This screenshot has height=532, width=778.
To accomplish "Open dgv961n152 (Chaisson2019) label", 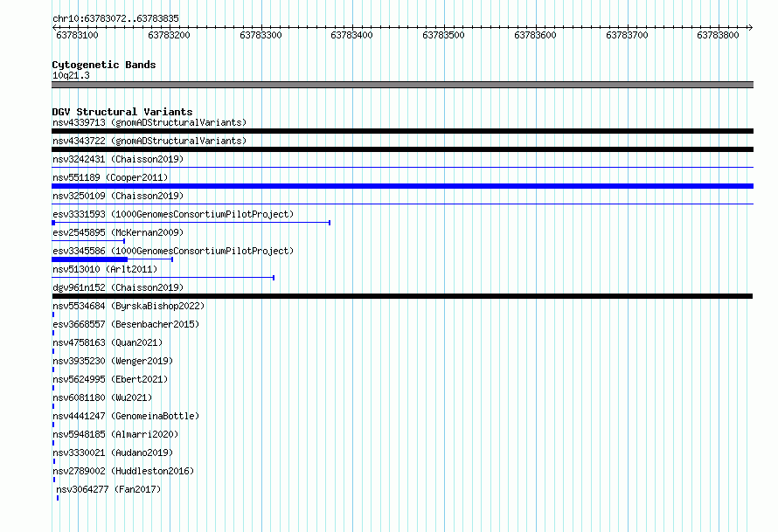I will tap(118, 287).
